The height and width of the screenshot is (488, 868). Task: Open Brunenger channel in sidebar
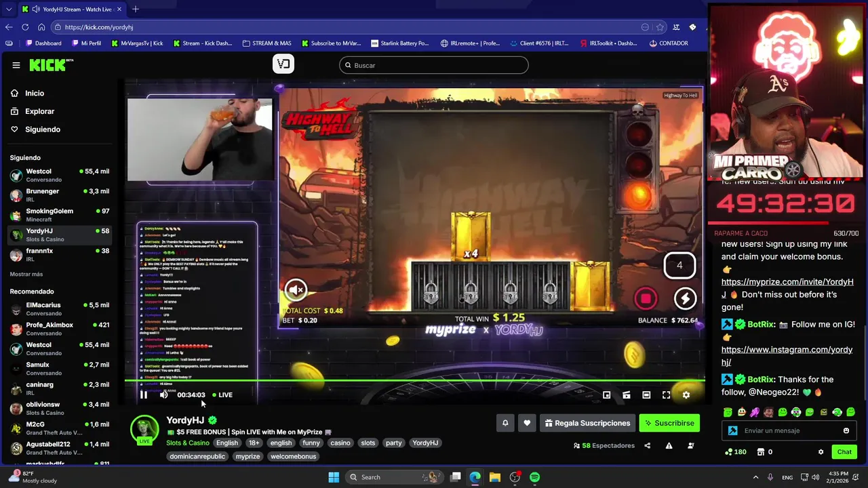(x=60, y=195)
